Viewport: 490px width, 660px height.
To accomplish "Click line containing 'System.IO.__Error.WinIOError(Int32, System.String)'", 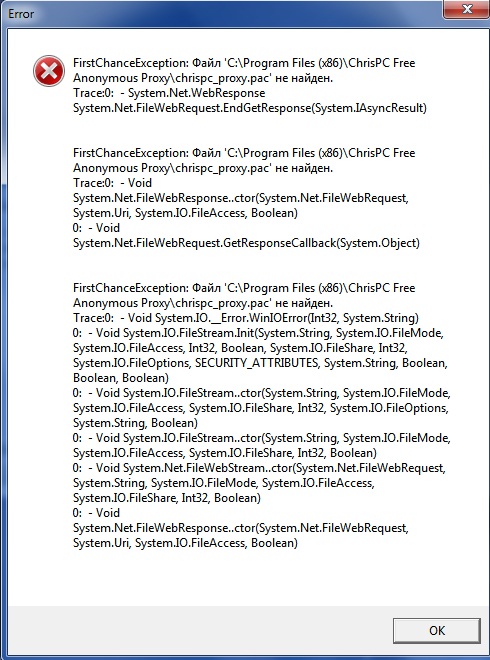I will 246,318.
